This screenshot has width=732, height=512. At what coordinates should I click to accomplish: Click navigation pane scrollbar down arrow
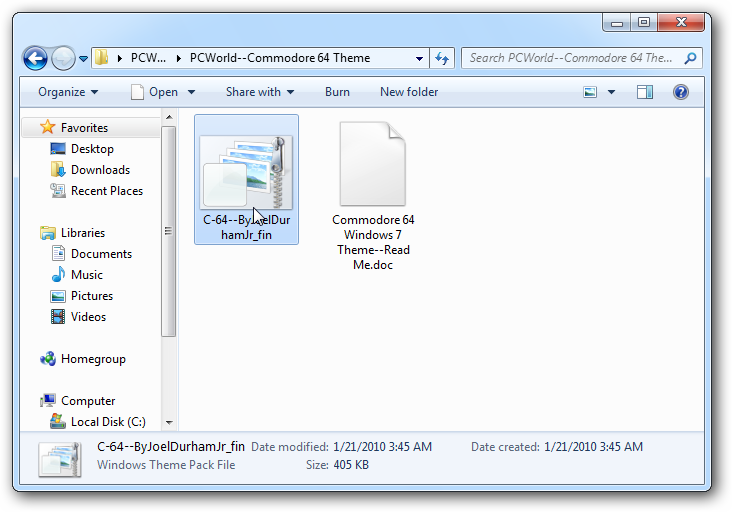[x=169, y=423]
